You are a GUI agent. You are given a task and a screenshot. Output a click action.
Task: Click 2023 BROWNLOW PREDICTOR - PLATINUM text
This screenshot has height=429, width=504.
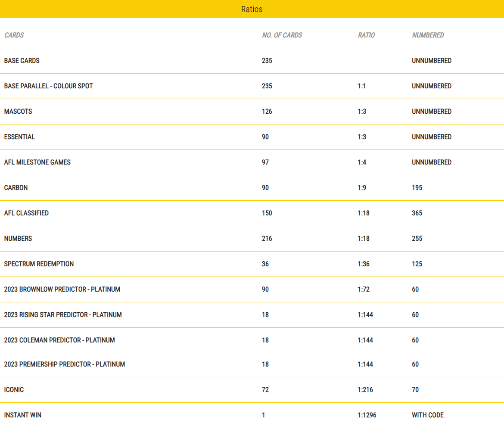coord(62,289)
